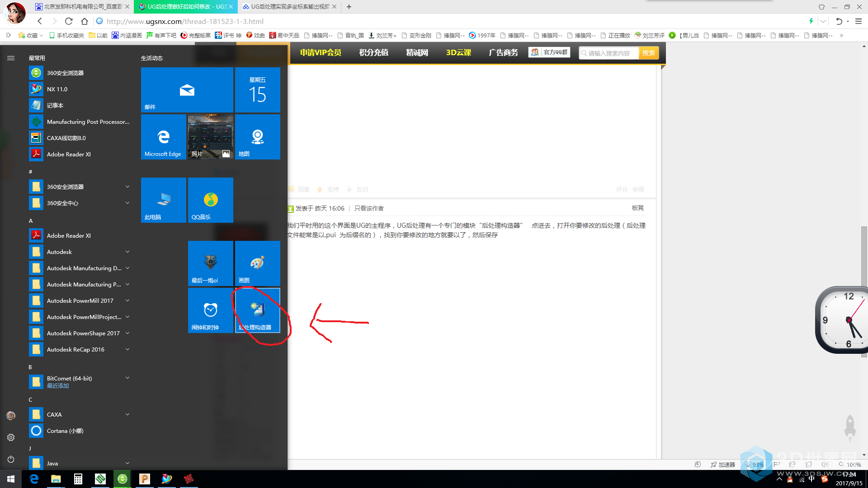Click 只看该作者 link

369,208
